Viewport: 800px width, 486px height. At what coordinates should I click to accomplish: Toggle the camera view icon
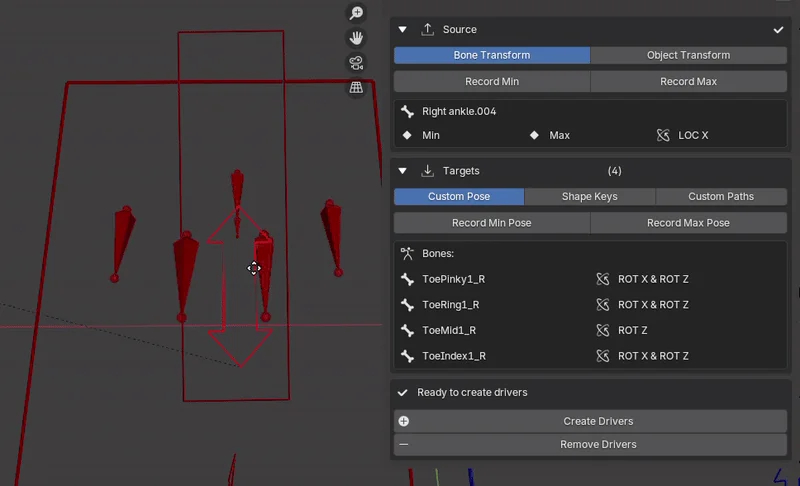[x=356, y=63]
